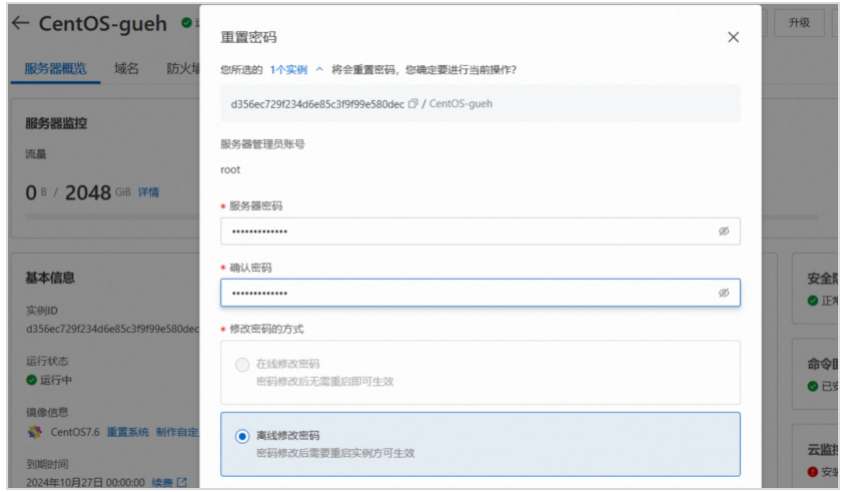
Task: Select the 离线修改密码 radio button
Action: coord(241,436)
